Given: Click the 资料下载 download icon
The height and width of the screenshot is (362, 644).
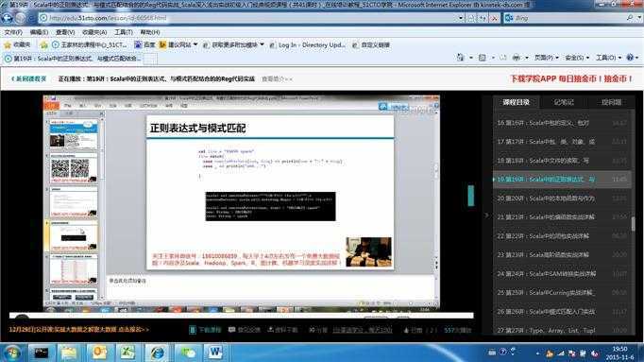Looking at the screenshot, I should (x=270, y=330).
